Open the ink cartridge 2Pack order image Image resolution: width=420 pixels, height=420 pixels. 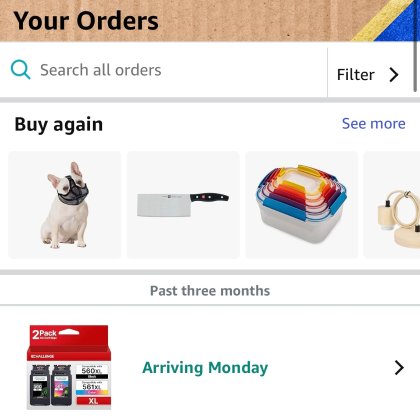pos(69,367)
